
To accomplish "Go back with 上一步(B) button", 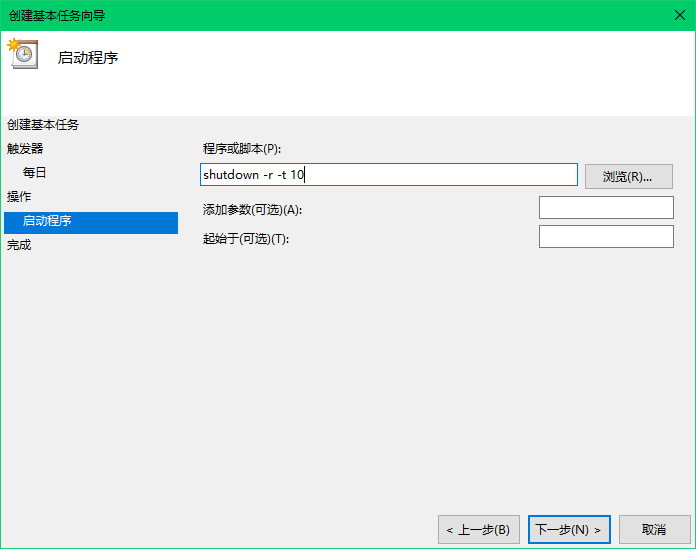I will point(478,529).
